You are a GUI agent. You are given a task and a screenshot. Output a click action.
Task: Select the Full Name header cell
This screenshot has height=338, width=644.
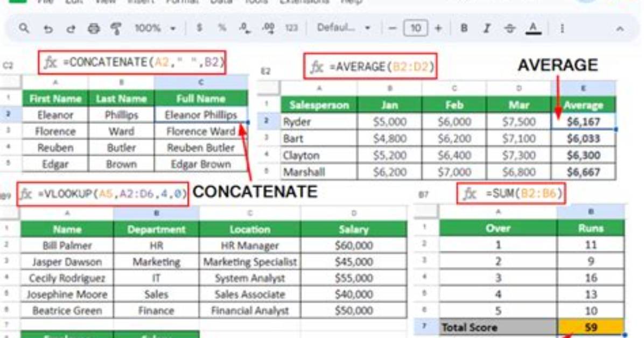pyautogui.click(x=201, y=98)
